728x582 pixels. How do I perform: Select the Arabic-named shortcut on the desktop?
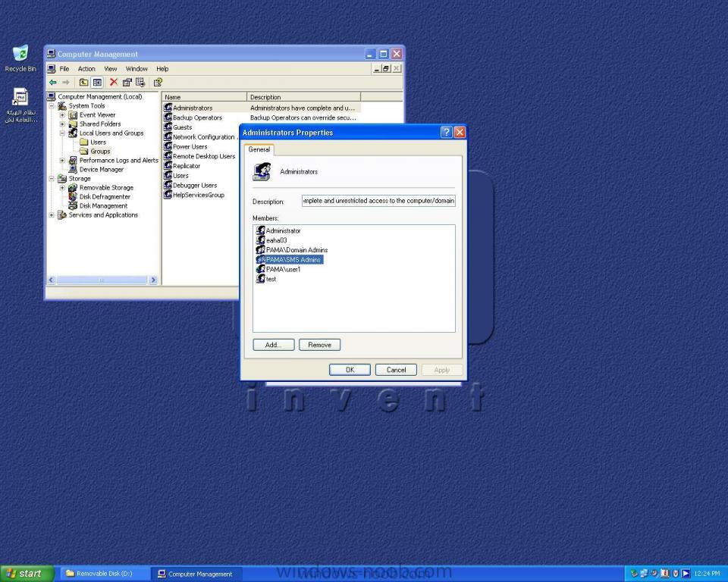point(21,105)
